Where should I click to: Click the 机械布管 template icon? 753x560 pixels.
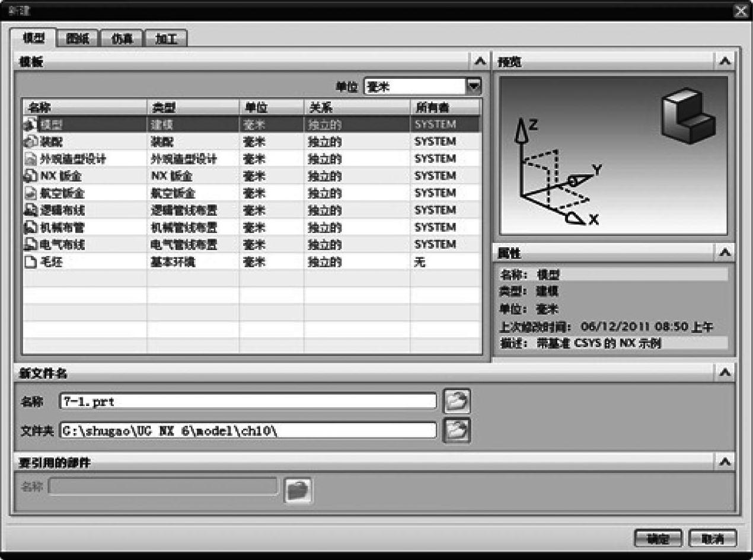click(x=30, y=228)
